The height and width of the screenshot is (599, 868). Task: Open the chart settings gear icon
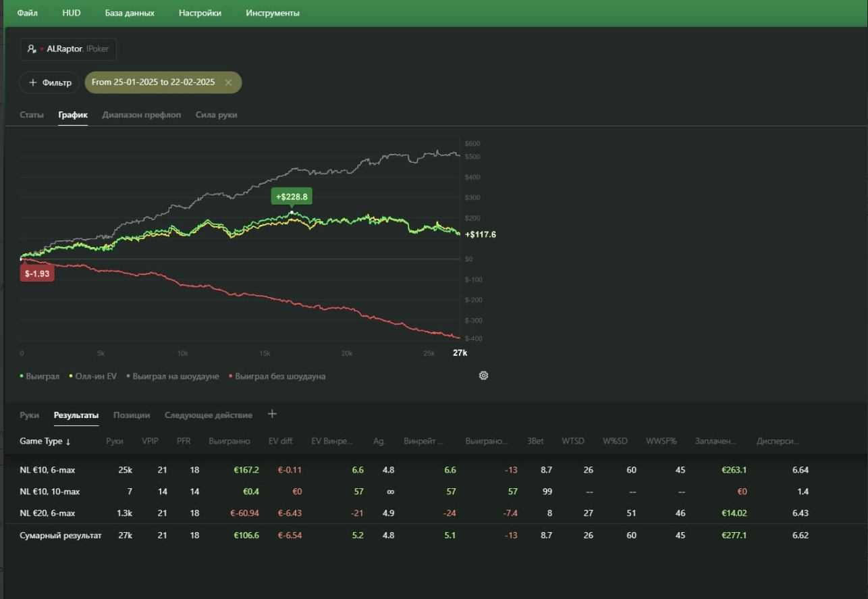click(x=483, y=375)
